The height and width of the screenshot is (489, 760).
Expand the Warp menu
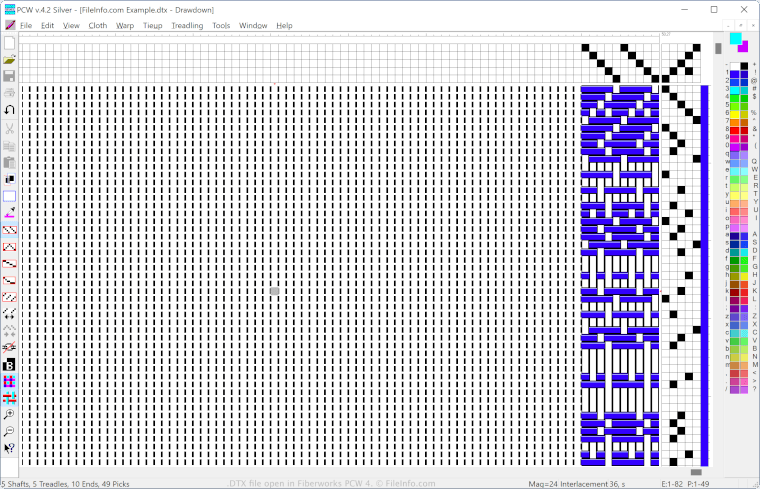point(125,25)
